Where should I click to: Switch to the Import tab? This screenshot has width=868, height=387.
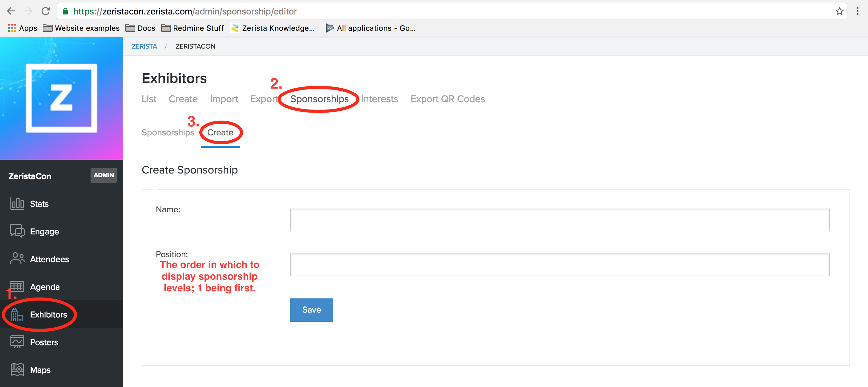(x=224, y=99)
